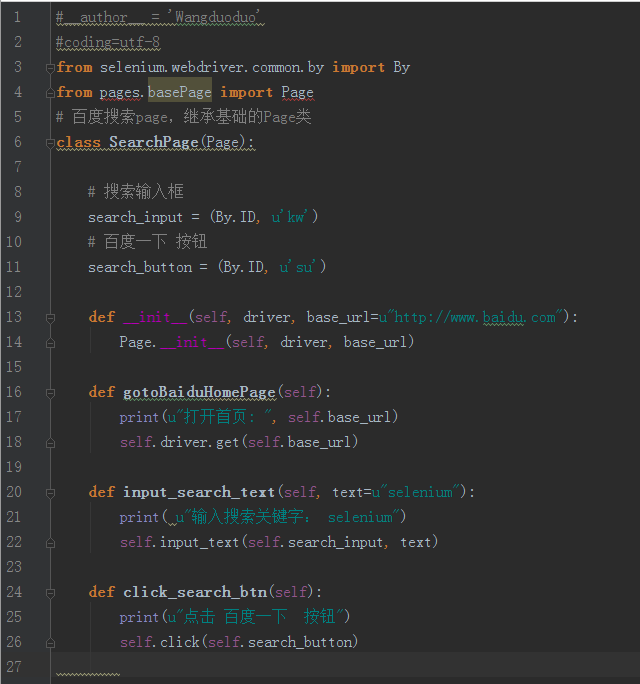Click the u'kw' string literal
This screenshot has width=640, height=684.
(x=289, y=217)
